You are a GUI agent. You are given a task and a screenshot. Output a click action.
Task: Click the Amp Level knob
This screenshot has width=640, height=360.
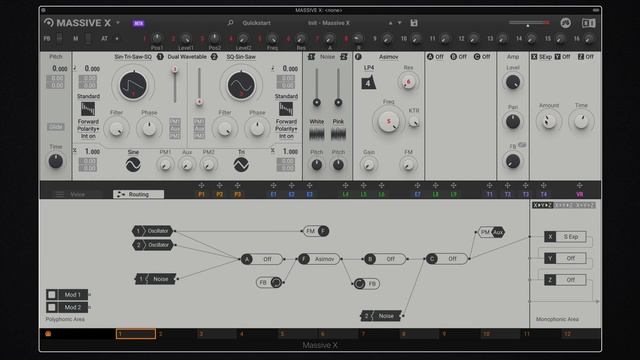pyautogui.click(x=513, y=82)
